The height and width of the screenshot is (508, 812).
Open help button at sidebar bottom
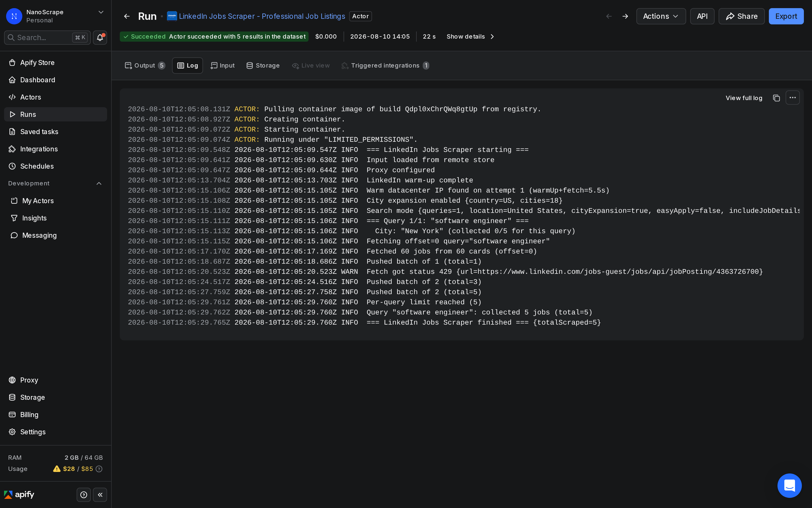(83, 495)
